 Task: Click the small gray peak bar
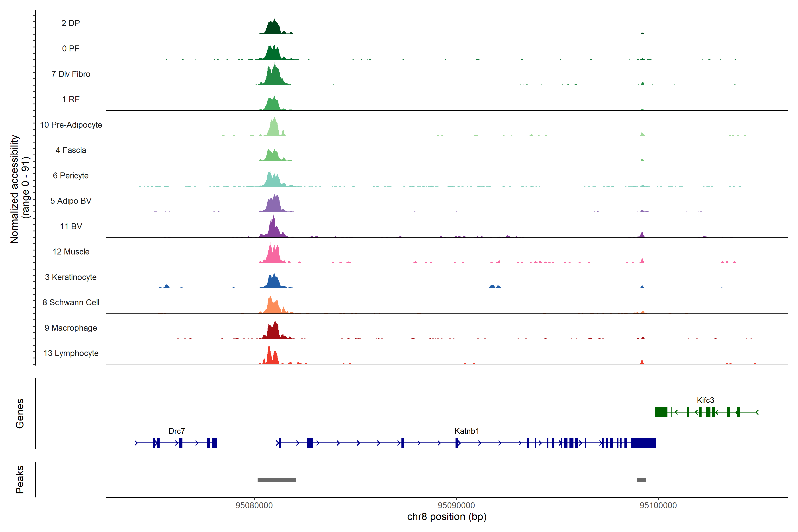(641, 480)
